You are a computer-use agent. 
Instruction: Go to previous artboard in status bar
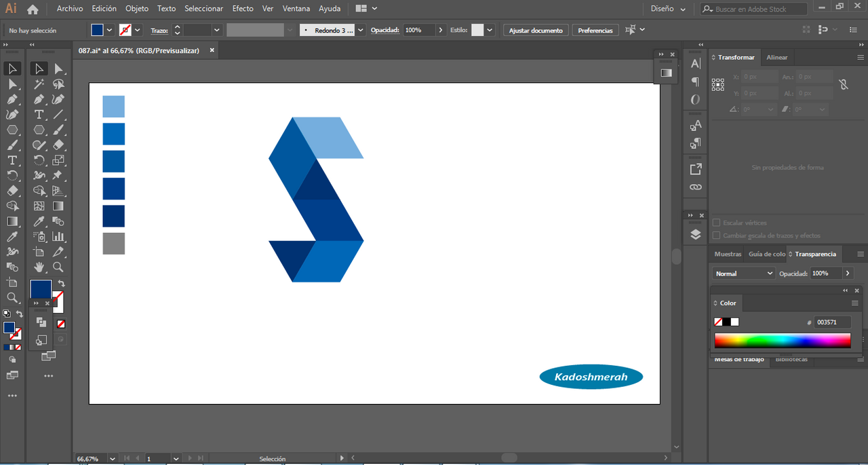[x=138, y=459]
